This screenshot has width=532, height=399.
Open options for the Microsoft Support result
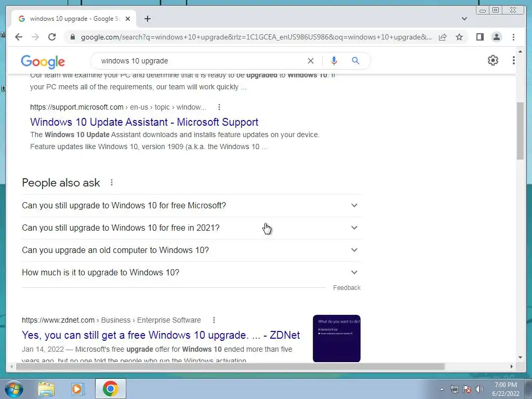219,107
